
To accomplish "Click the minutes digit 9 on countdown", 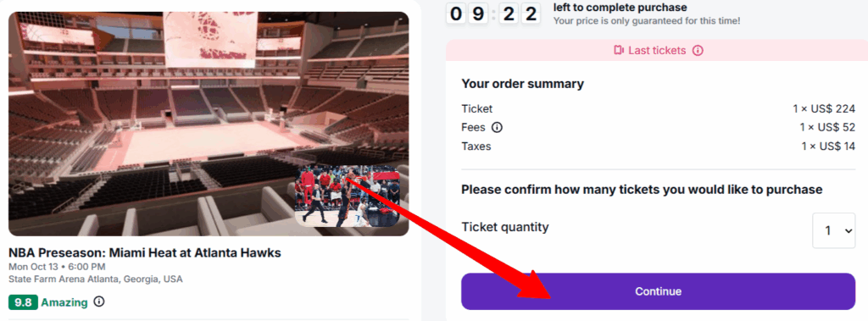I will (476, 14).
